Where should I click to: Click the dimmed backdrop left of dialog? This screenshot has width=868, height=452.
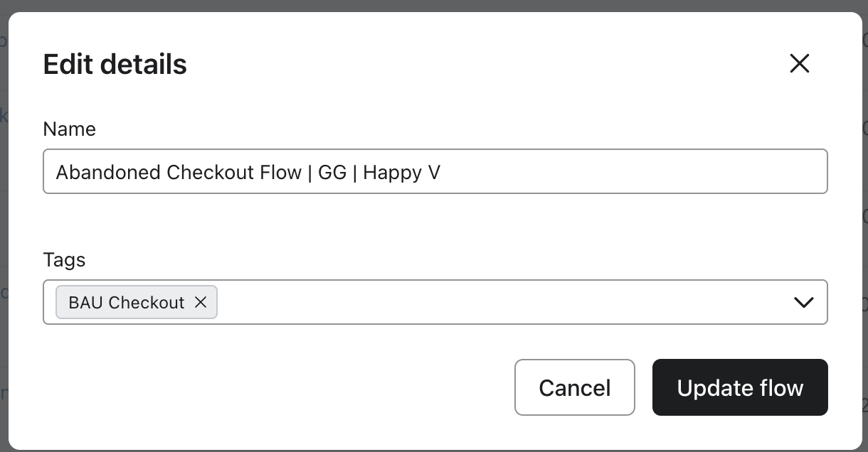[x=4, y=227]
